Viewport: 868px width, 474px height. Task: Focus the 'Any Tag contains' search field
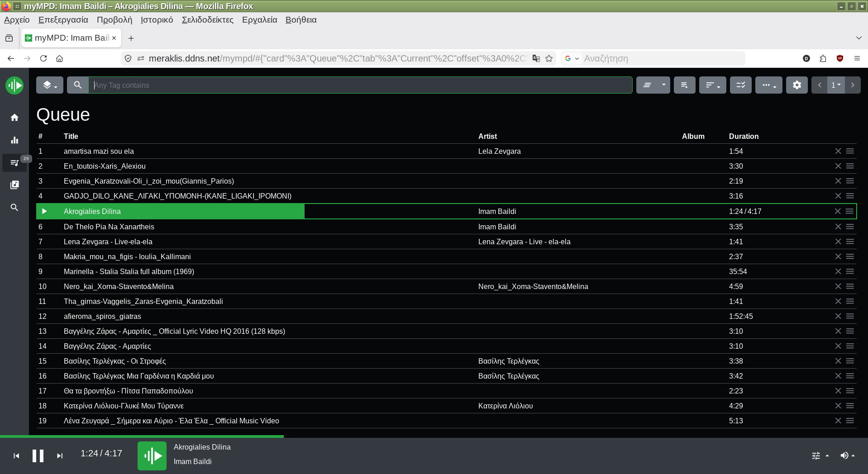360,85
